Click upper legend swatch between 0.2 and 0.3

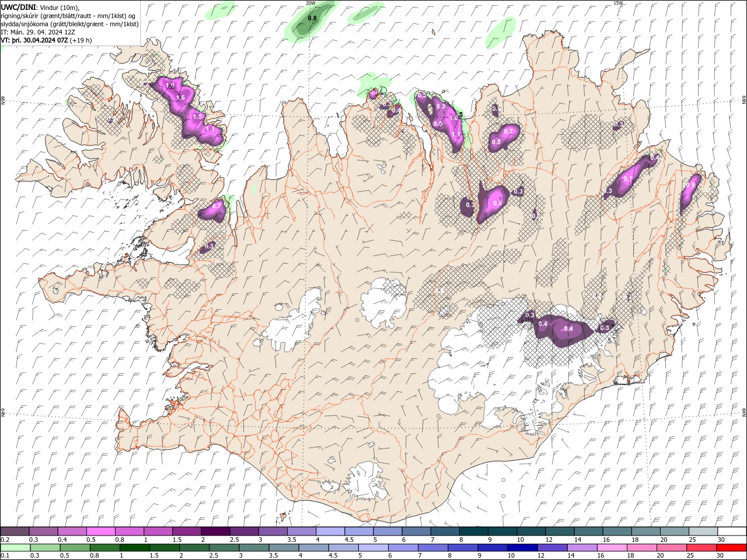[15, 531]
